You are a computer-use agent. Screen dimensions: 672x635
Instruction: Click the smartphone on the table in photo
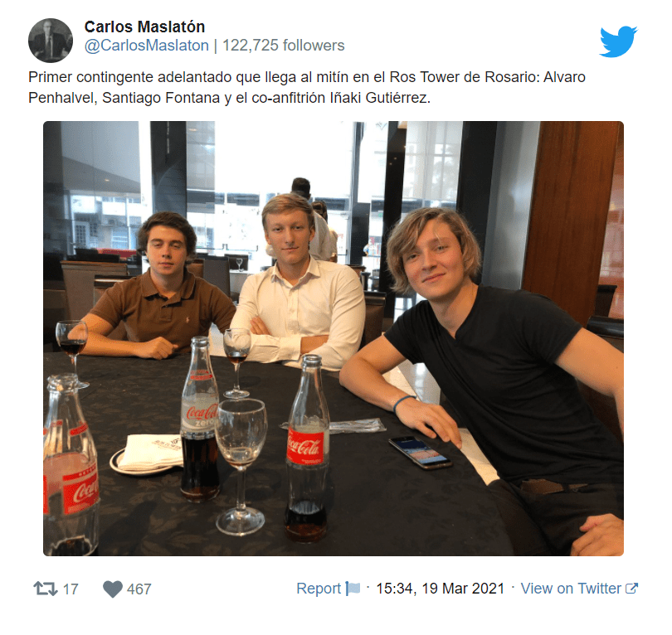coord(420,452)
